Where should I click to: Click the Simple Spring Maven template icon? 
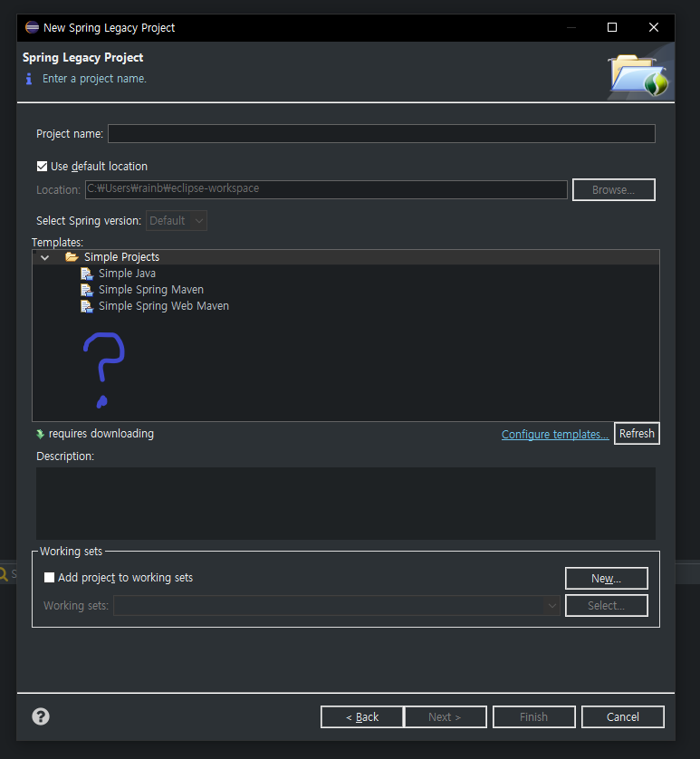coord(87,291)
